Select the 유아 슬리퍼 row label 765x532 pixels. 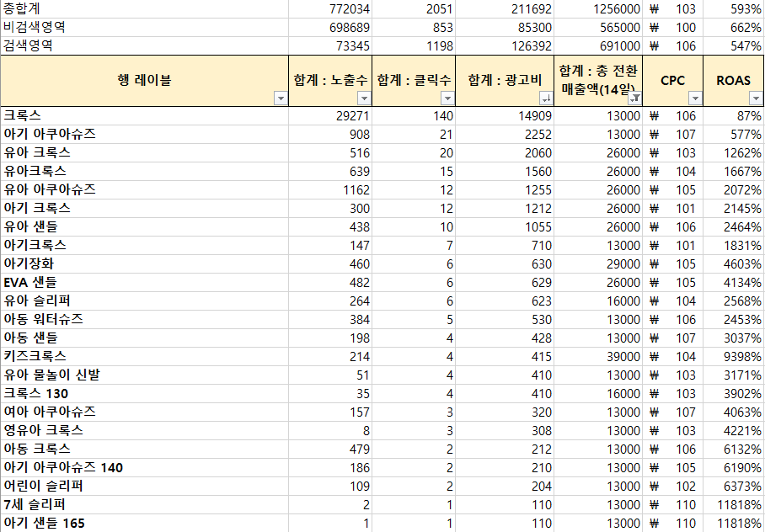tap(37, 301)
